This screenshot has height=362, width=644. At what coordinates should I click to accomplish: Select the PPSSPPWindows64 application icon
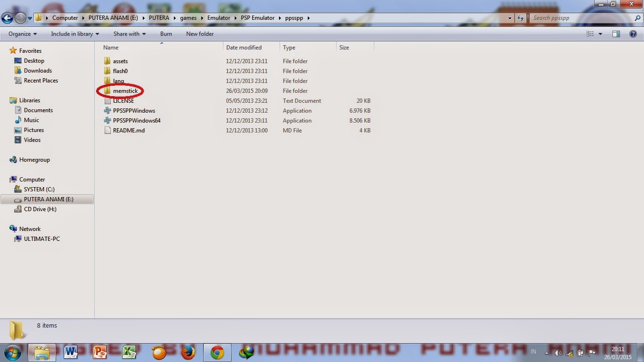pyautogui.click(x=107, y=121)
